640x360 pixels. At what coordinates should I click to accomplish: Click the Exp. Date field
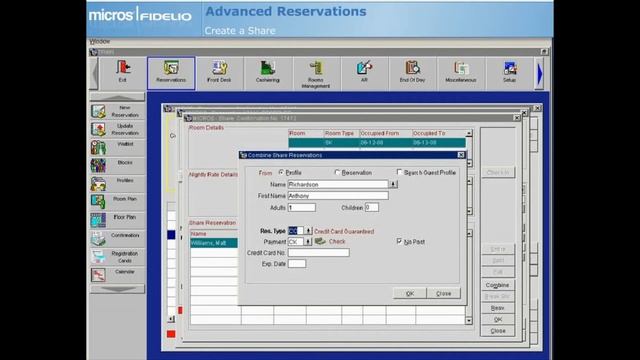[297, 264]
